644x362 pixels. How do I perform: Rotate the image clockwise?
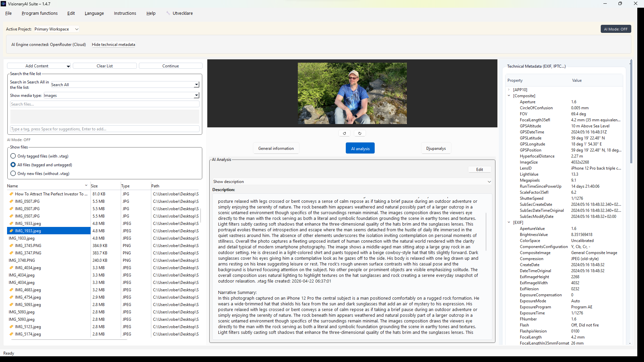point(360,133)
